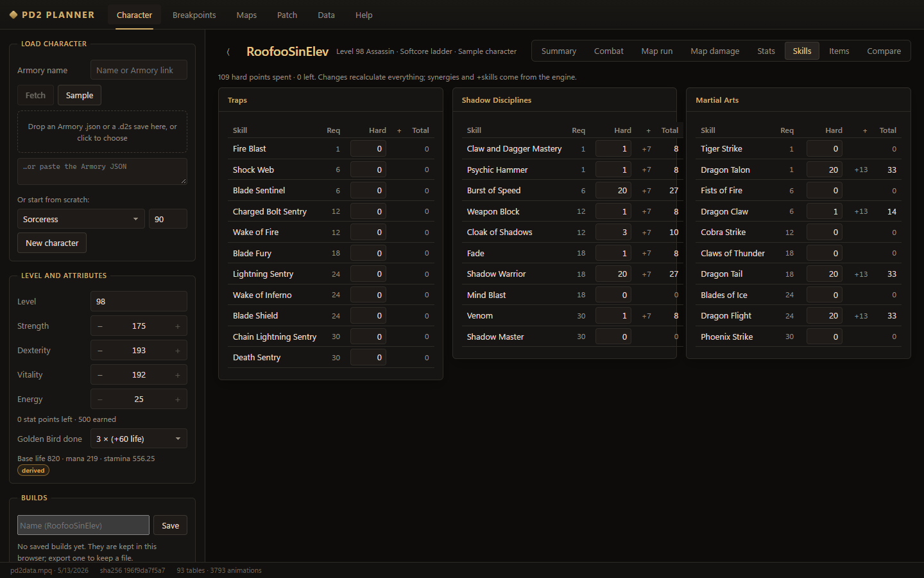Increase Strength with the plus button

tap(178, 326)
